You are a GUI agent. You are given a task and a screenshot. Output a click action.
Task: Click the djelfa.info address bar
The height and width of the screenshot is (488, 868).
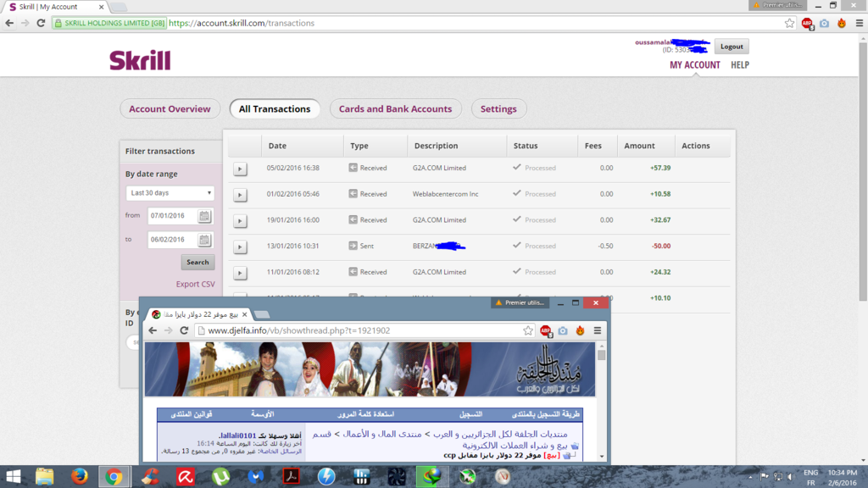365,330
